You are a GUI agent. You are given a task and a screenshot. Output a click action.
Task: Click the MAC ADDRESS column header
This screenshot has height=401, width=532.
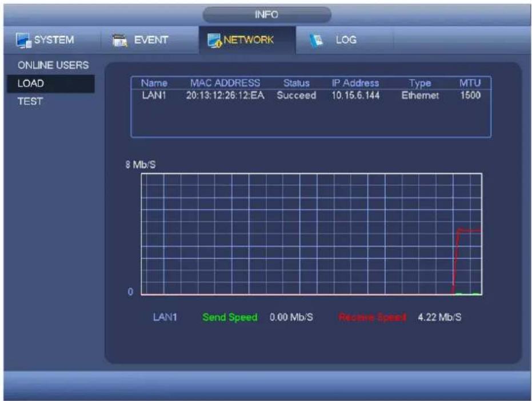pyautogui.click(x=225, y=83)
